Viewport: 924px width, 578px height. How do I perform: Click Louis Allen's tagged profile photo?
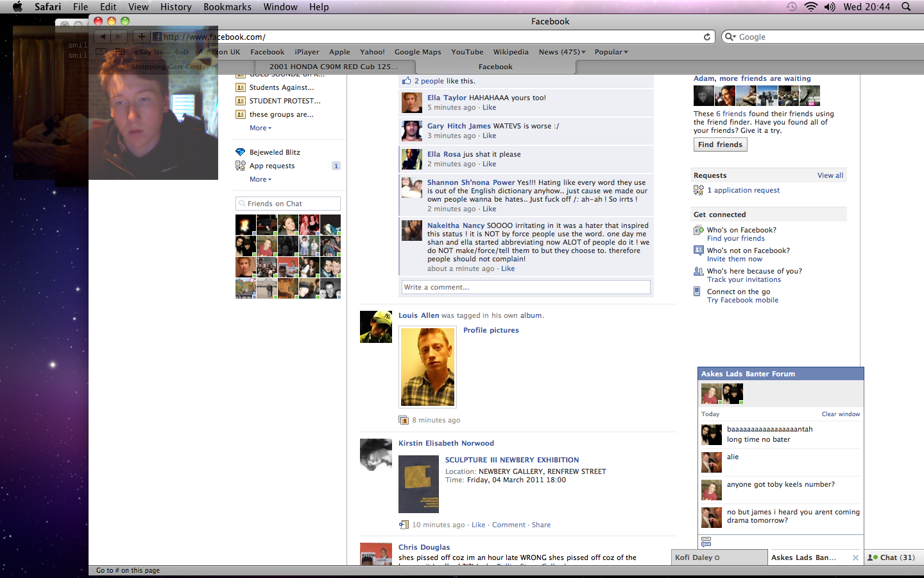pyautogui.click(x=427, y=367)
